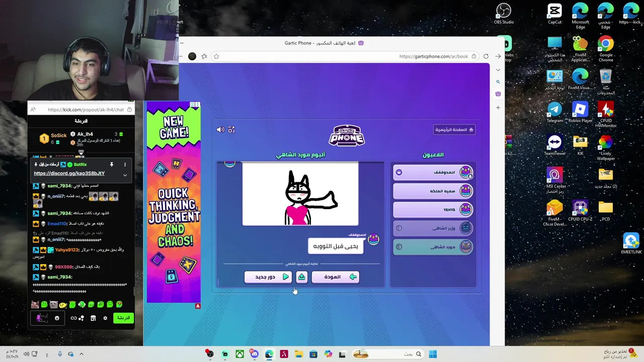Click the taskbar search box بحث
The image size is (644, 362).
pos(387,354)
